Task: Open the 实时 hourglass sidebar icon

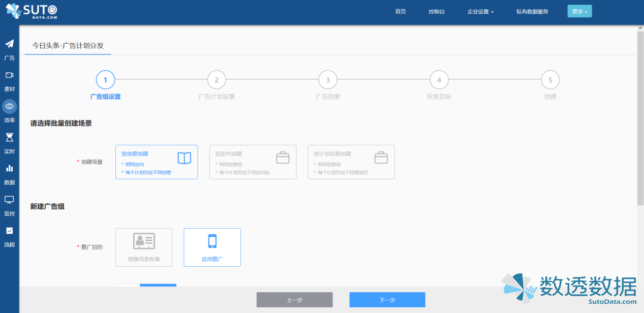Action: click(x=9, y=138)
